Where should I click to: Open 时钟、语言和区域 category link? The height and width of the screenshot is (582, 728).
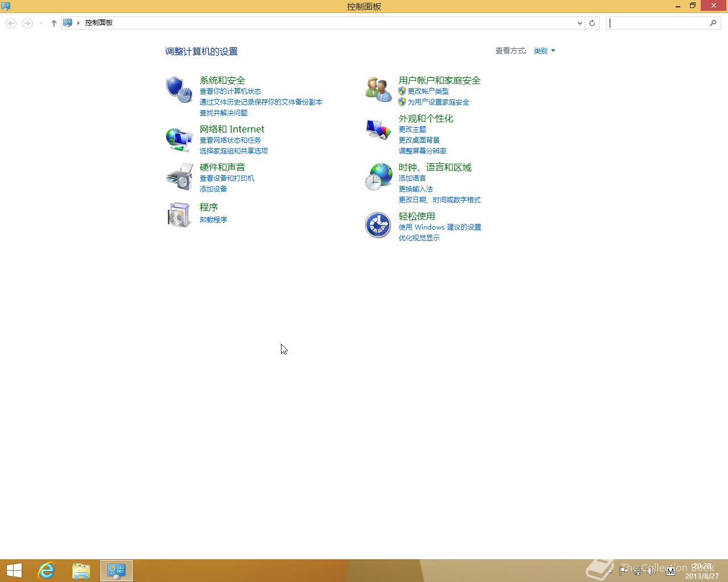tap(435, 167)
